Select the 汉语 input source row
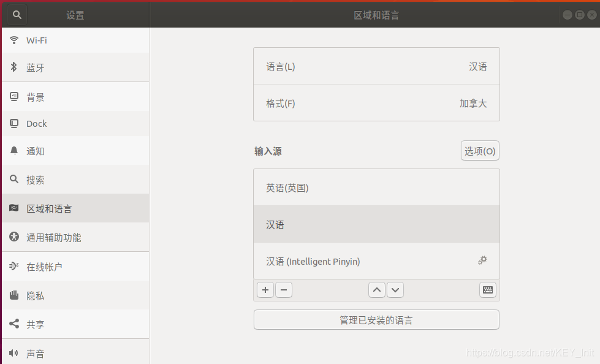 point(376,224)
